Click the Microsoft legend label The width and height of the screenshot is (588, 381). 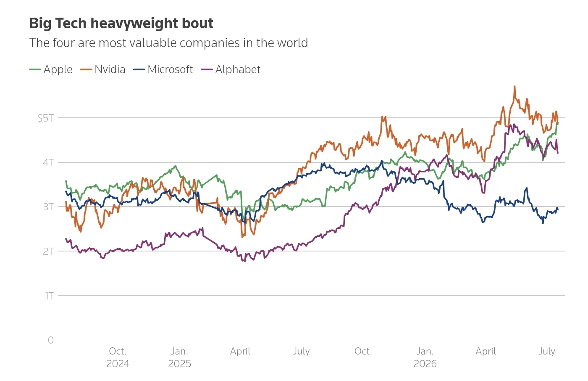tap(170, 69)
